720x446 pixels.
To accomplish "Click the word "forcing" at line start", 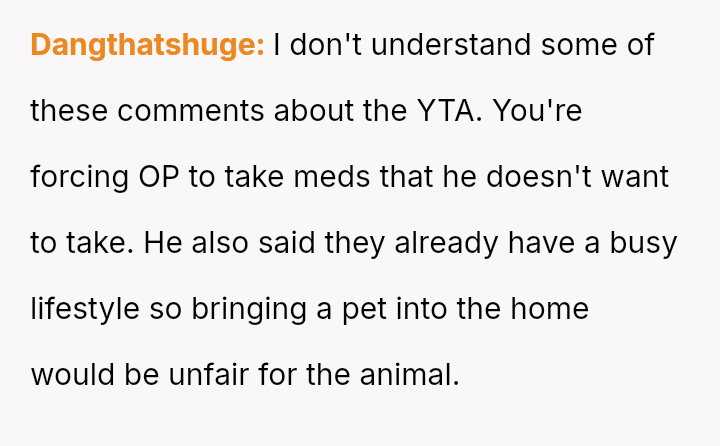I will [x=79, y=177].
